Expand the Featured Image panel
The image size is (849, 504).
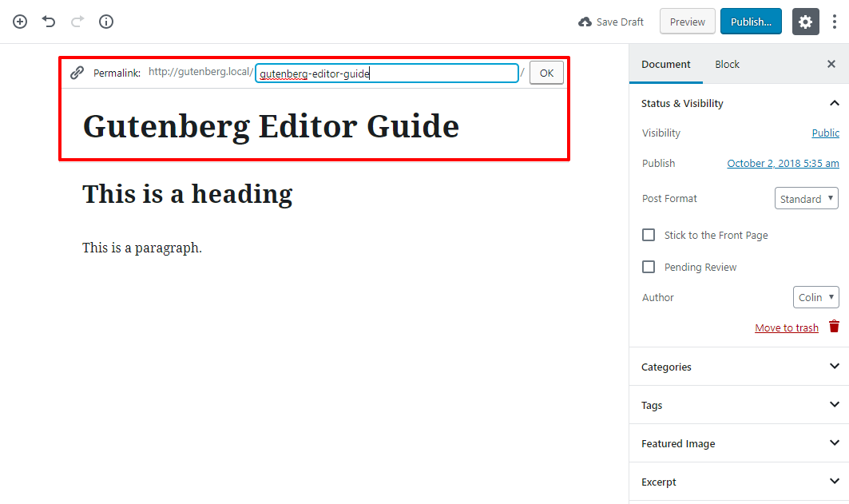coord(739,443)
